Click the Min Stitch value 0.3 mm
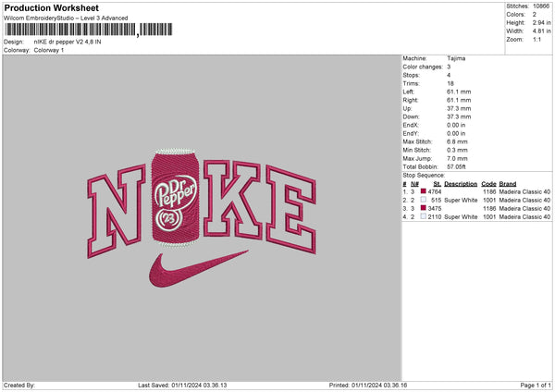Image resolution: width=555 pixels, height=392 pixels. click(457, 150)
